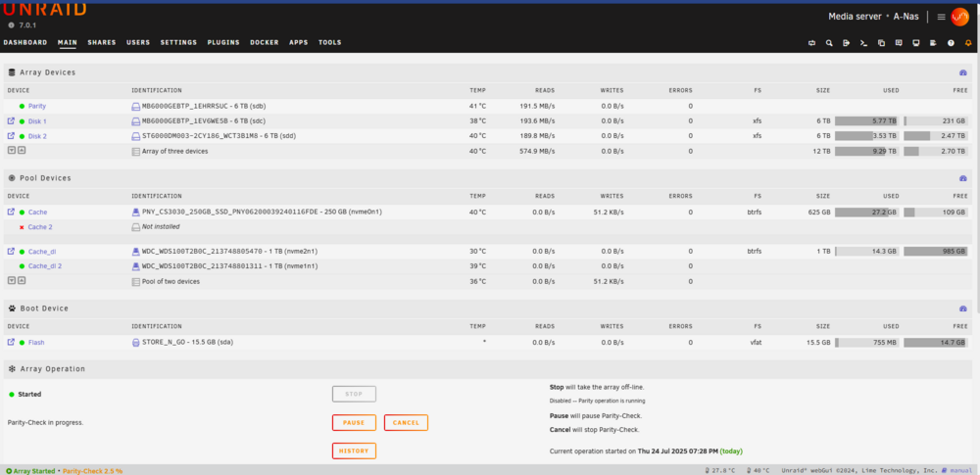Click the Array Devices dashboard gauge icon
Screen dimensions: 980x475
pyautogui.click(x=963, y=72)
